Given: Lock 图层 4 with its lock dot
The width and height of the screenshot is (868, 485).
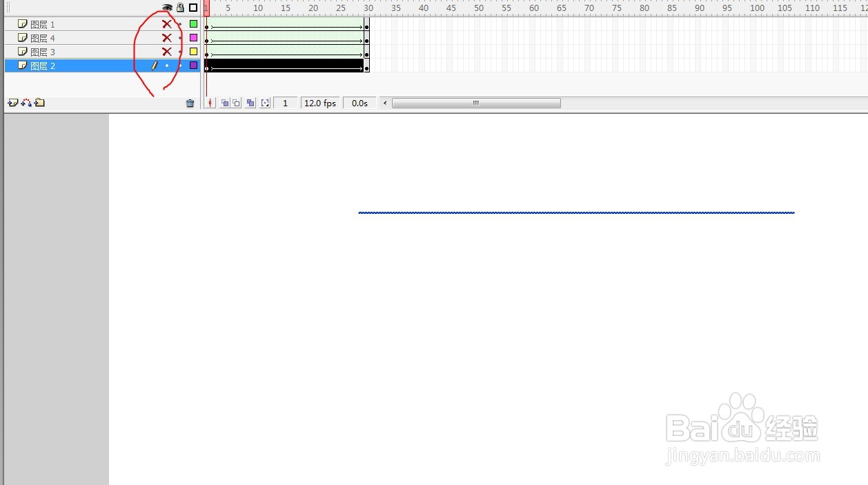Looking at the screenshot, I should click(180, 38).
